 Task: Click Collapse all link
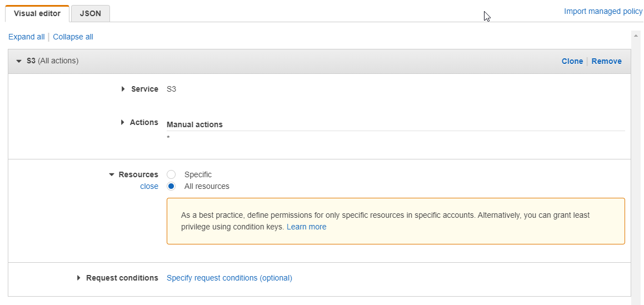pos(73,37)
